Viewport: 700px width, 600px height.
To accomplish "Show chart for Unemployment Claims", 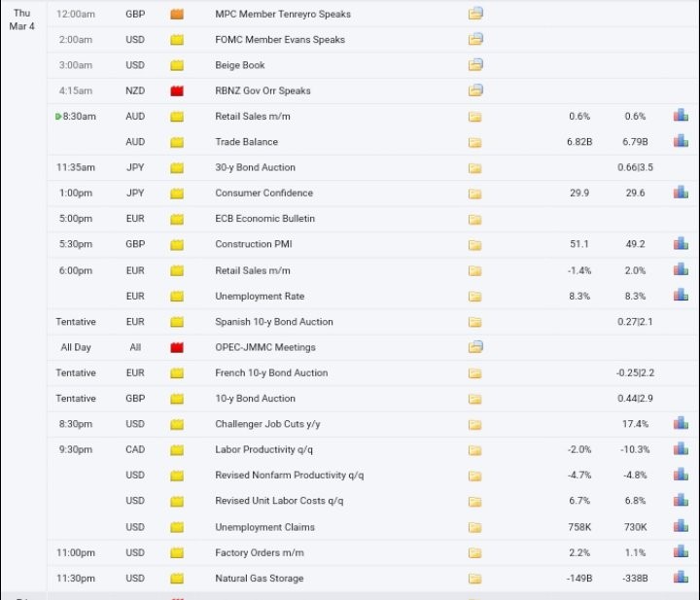I will [681, 526].
